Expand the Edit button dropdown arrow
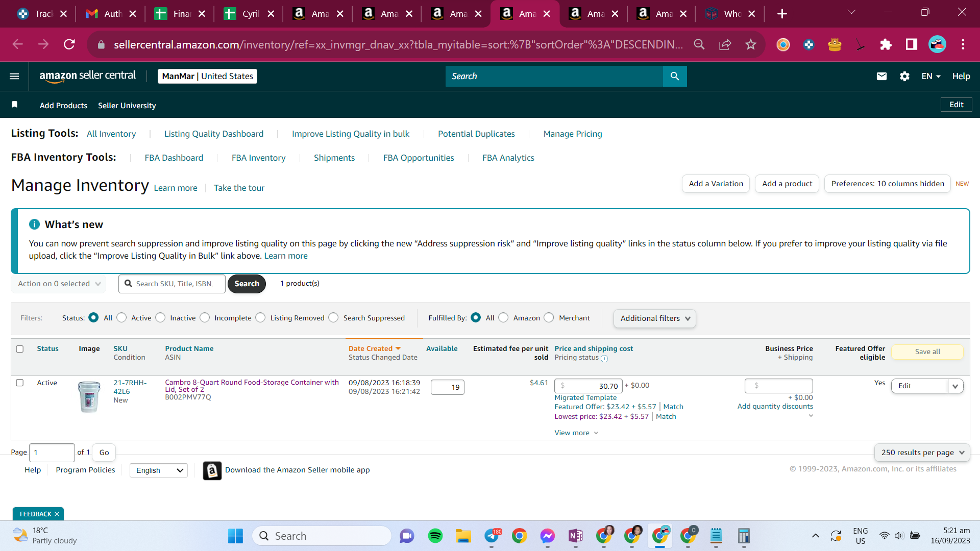The image size is (980, 551). click(955, 386)
